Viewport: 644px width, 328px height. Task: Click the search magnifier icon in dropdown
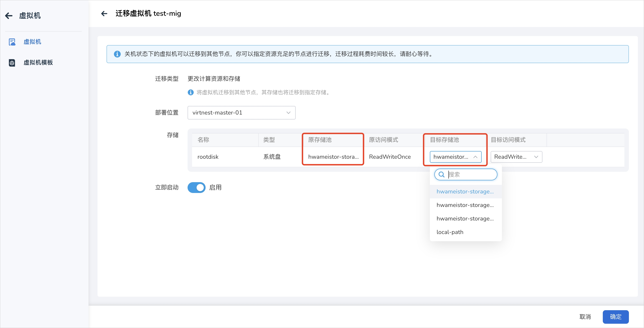[x=442, y=174]
